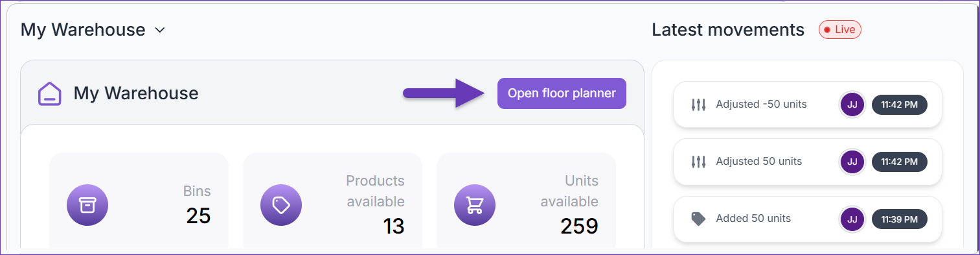Image resolution: width=980 pixels, height=255 pixels.
Task: Click the warehouse house icon
Action: (50, 93)
